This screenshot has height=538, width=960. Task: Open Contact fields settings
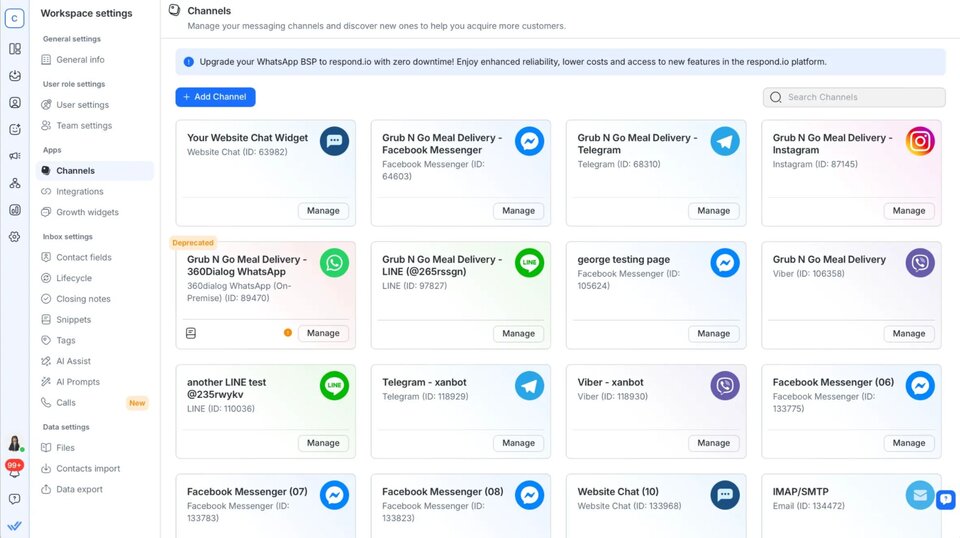point(95,257)
